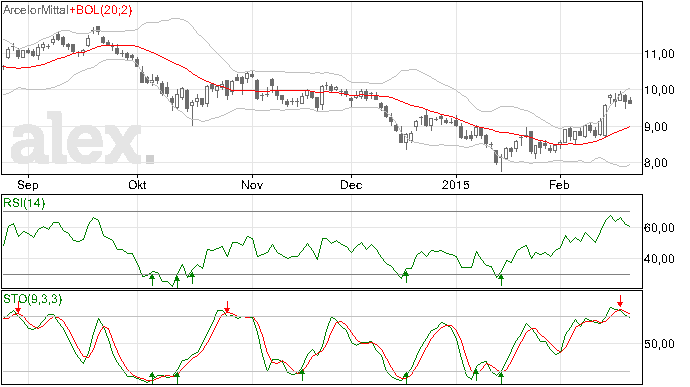This screenshot has width=690, height=387.
Task: Click the green buy arrow in mid-November on STO
Action: click(x=302, y=376)
